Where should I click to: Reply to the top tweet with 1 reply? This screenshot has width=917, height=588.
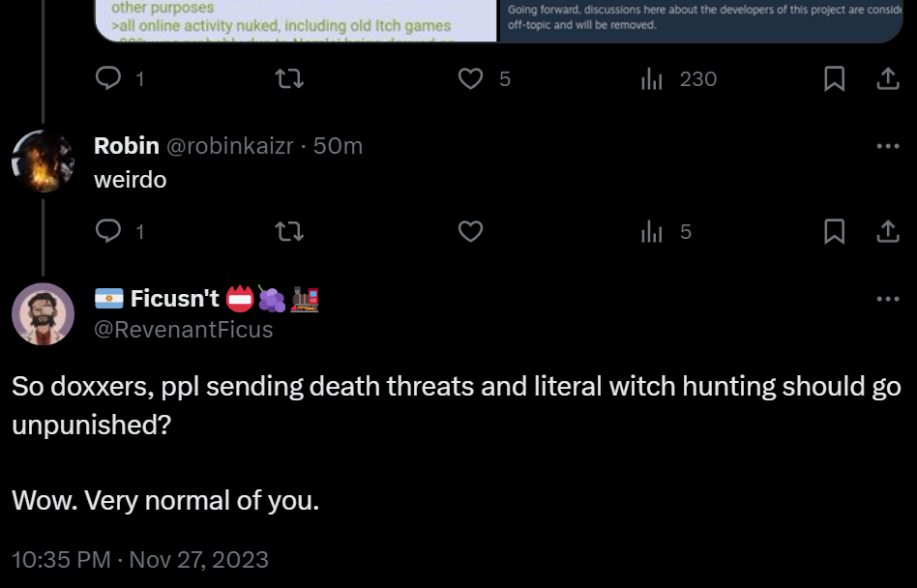coord(109,79)
